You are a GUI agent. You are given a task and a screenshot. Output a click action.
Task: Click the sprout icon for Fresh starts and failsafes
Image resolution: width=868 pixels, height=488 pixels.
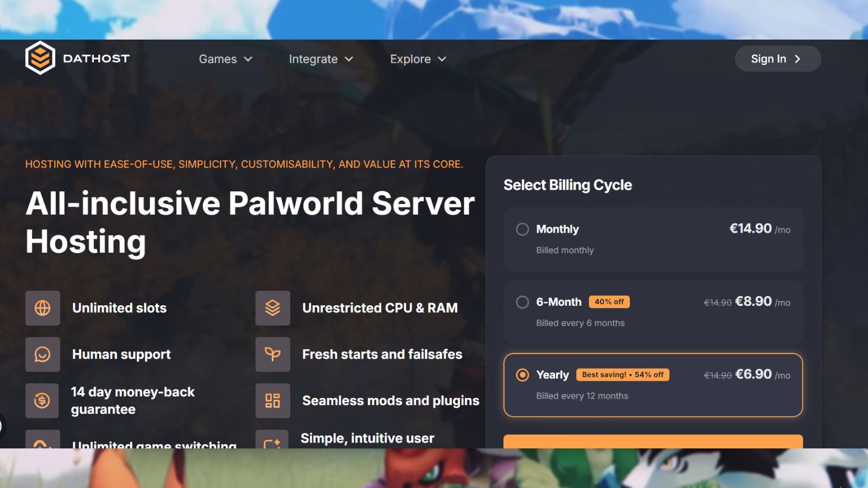click(273, 354)
